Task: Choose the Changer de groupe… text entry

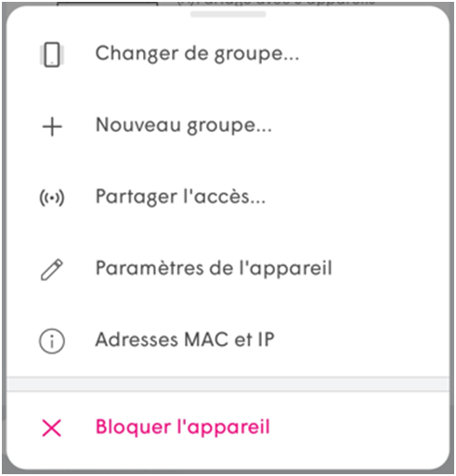Action: click(197, 54)
